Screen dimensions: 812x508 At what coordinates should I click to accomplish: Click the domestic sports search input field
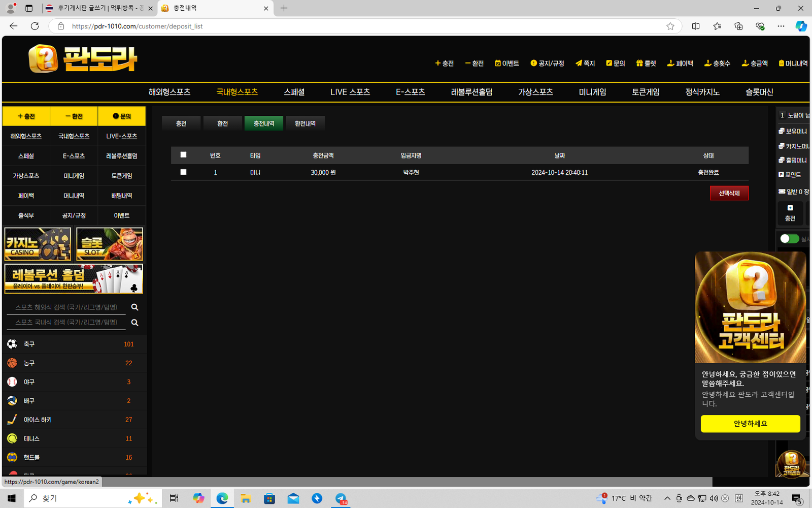tap(66, 323)
